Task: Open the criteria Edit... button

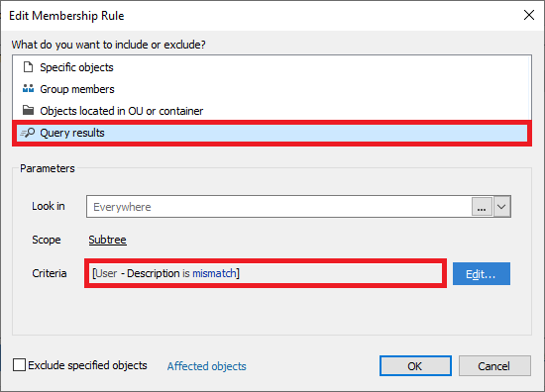Action: coord(482,273)
